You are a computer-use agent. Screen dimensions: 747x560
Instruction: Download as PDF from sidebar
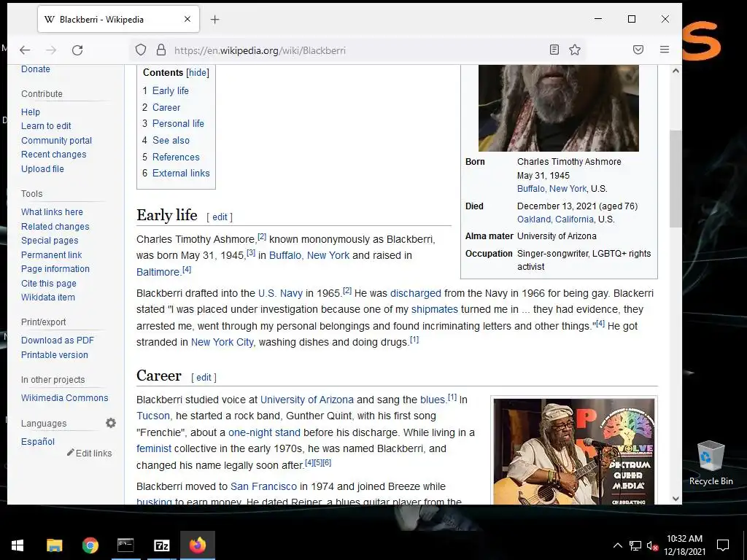[x=58, y=340]
